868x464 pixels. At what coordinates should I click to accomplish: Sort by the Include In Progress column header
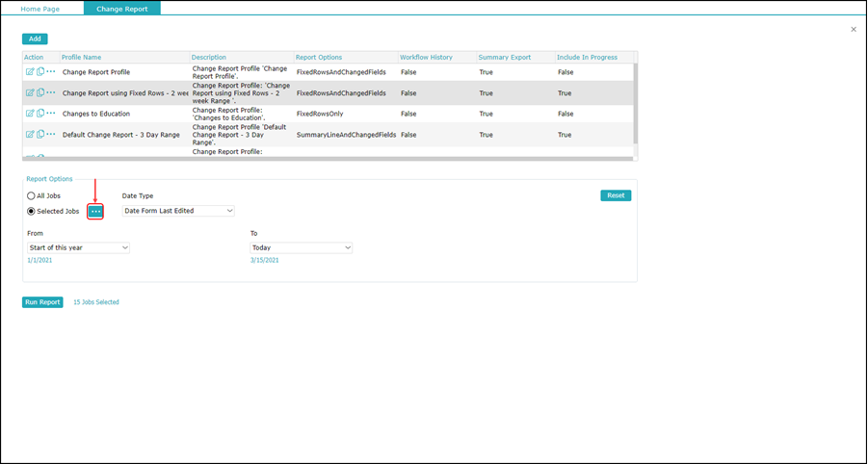click(588, 57)
